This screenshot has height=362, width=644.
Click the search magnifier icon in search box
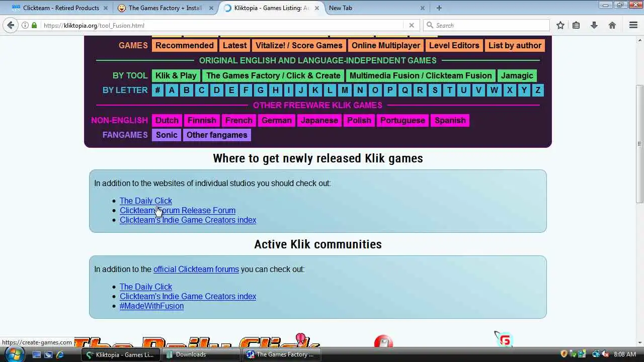point(430,25)
